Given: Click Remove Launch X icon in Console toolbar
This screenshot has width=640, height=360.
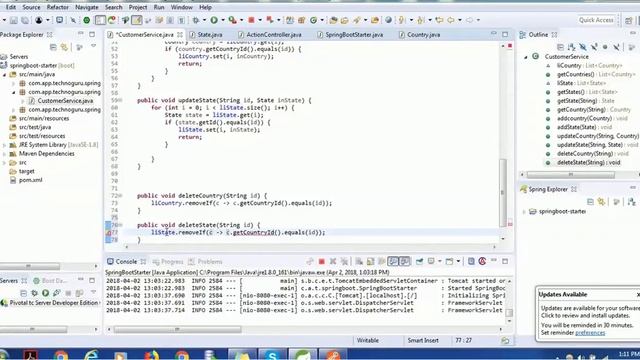Looking at the screenshot, I should pos(333,261).
